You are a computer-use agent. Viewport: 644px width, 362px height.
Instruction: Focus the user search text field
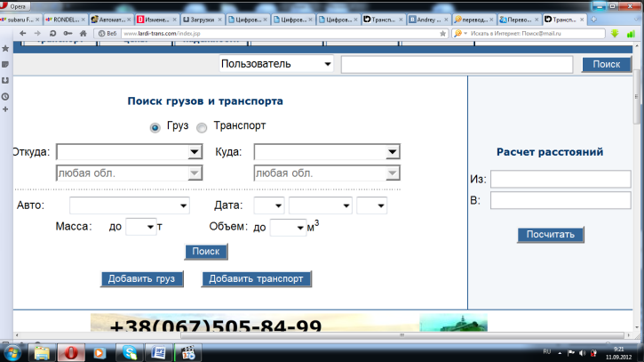(x=457, y=65)
